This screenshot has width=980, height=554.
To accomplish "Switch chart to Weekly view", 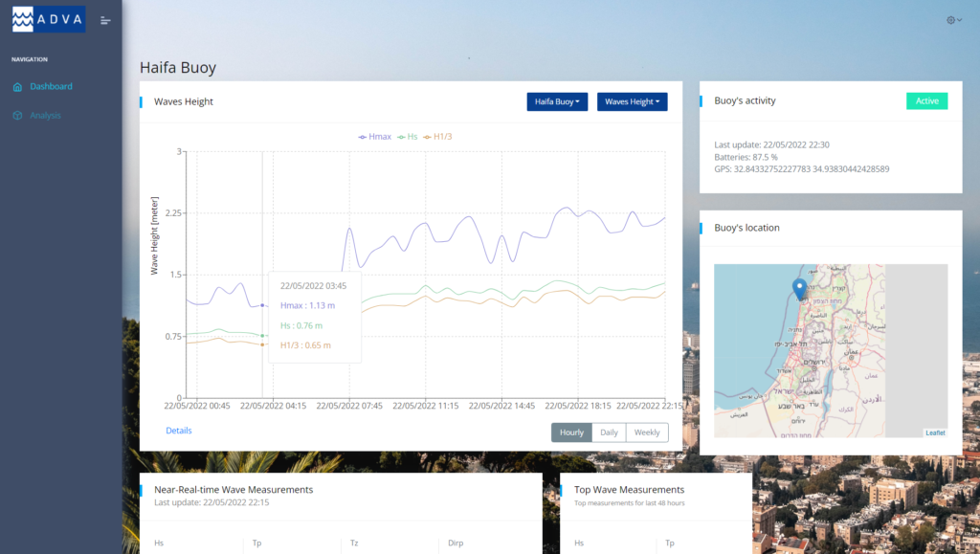I will [x=647, y=432].
